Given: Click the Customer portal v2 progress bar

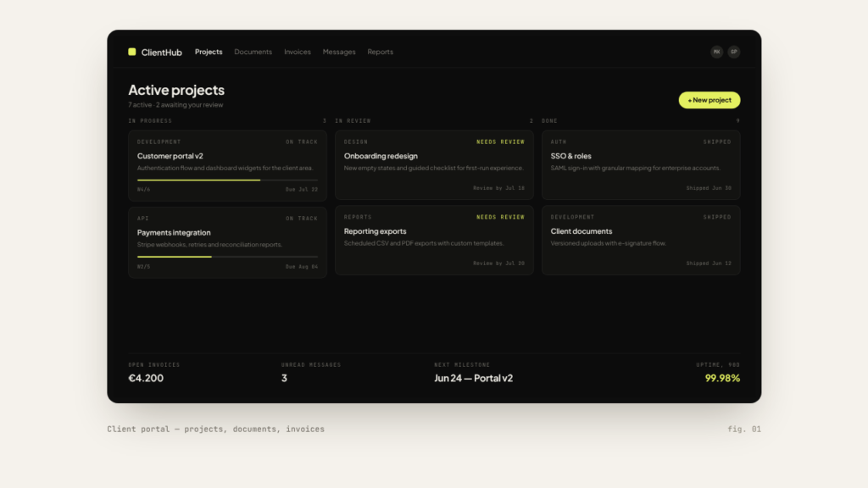Looking at the screenshot, I should [227, 180].
